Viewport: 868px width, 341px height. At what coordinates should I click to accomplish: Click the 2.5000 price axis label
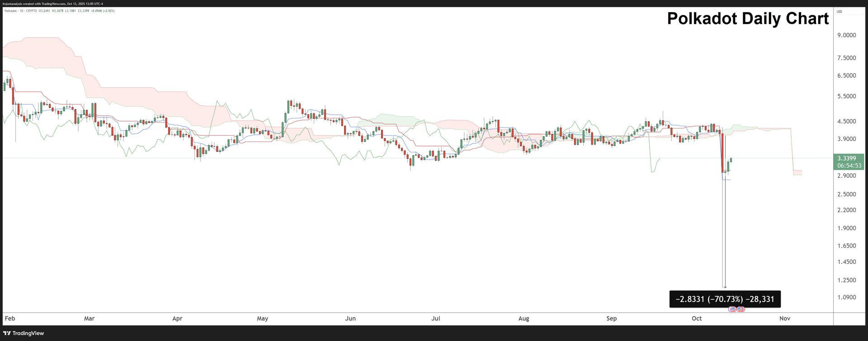pos(846,194)
